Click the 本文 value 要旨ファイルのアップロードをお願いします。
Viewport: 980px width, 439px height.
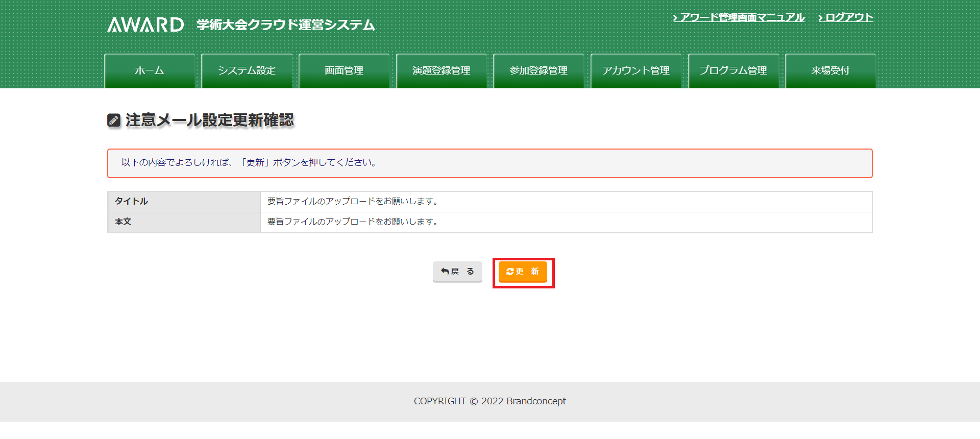click(353, 222)
